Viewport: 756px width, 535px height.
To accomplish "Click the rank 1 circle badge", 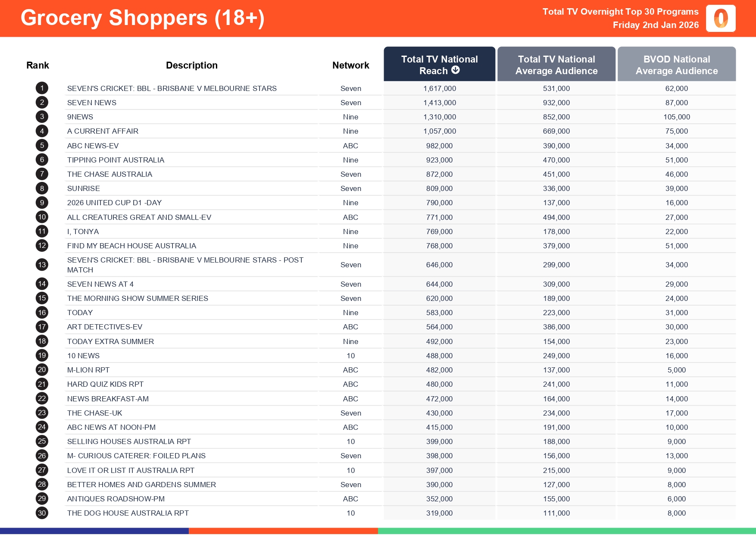I will pyautogui.click(x=42, y=88).
